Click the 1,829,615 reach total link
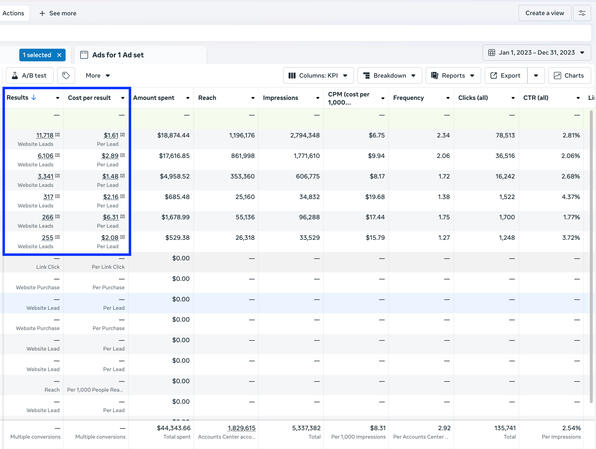596x449 pixels. pos(242,428)
